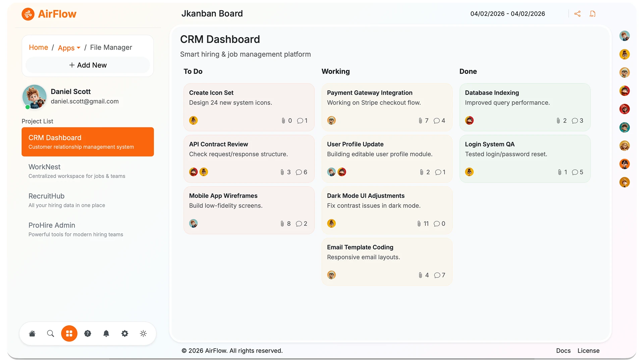Select ProHire Admin project
This screenshot has width=644, height=362.
point(88,229)
